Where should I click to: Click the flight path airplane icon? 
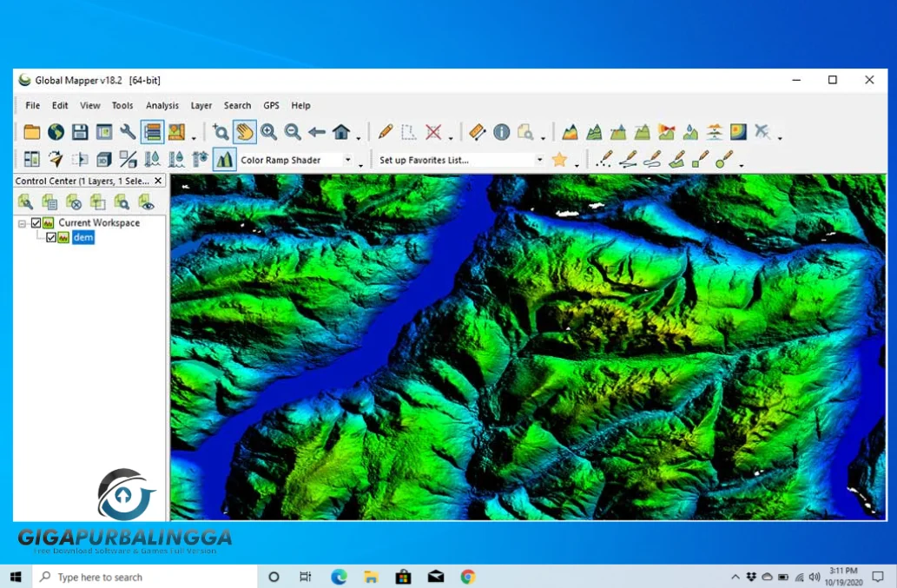762,132
